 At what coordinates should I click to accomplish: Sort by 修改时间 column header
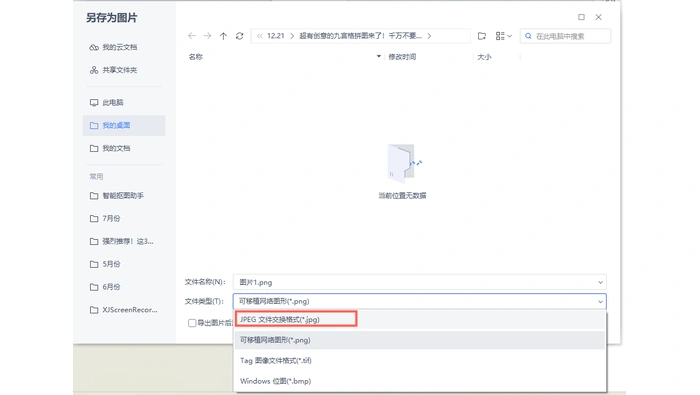[x=402, y=57]
